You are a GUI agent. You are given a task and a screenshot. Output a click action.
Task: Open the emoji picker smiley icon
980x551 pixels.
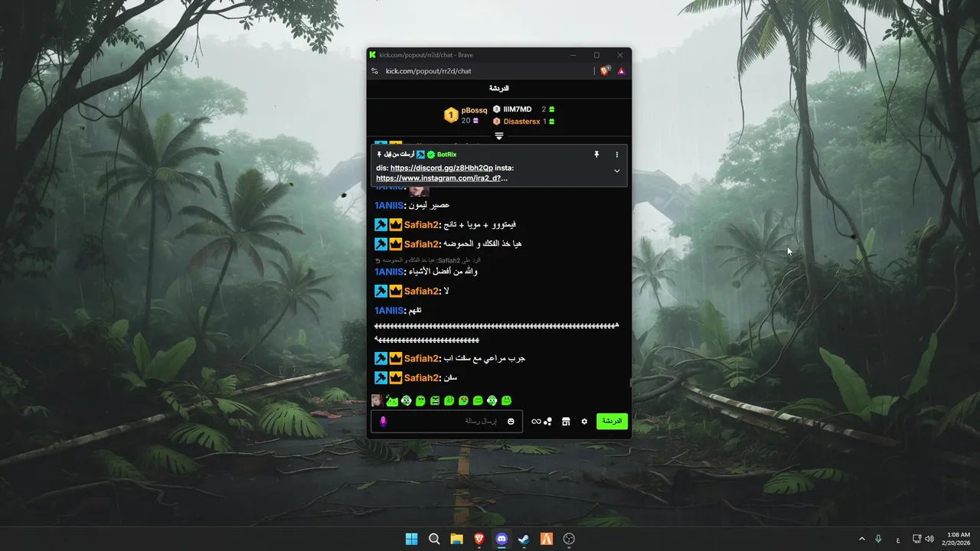(511, 422)
